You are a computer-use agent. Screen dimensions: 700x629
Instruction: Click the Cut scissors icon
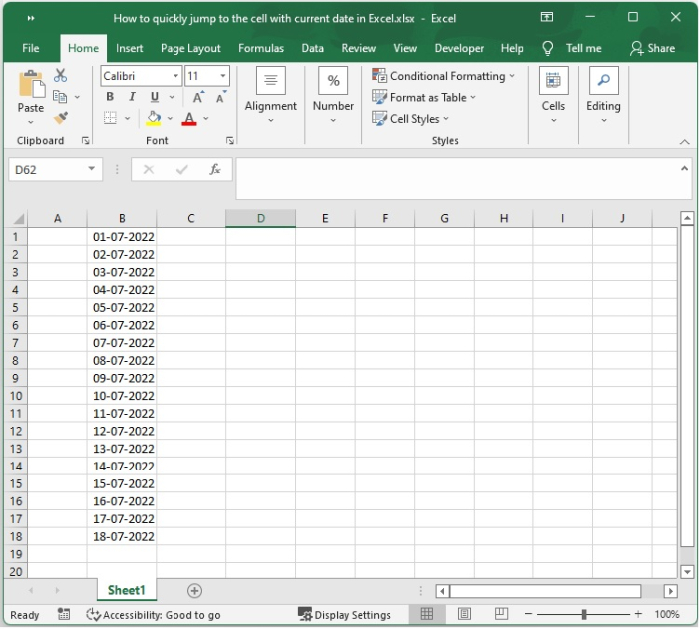click(61, 76)
